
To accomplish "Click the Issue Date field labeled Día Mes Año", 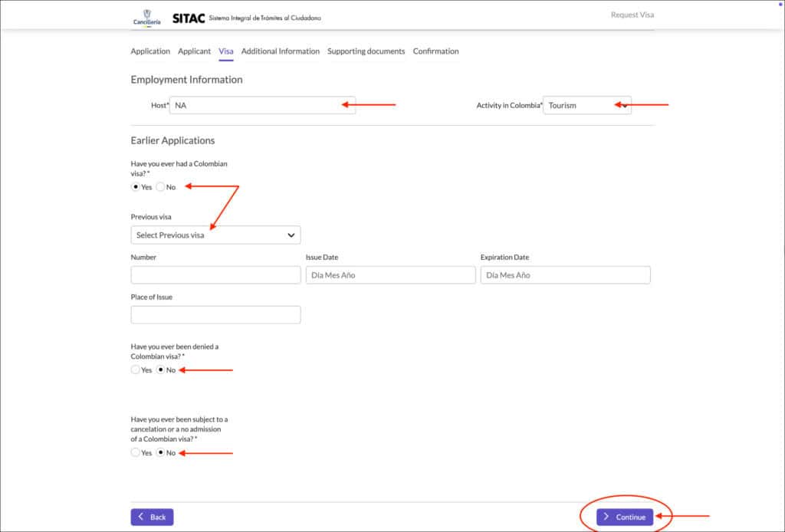I will click(x=390, y=274).
